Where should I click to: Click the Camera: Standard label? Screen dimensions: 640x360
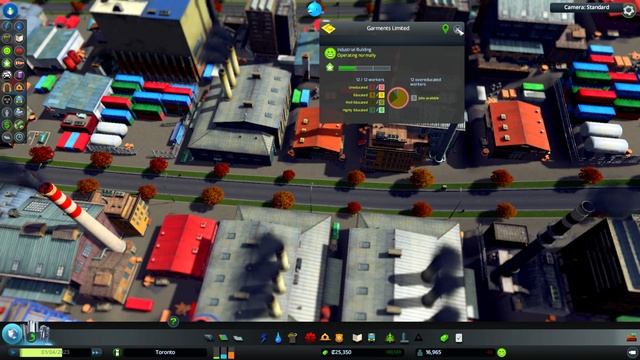pyautogui.click(x=587, y=7)
